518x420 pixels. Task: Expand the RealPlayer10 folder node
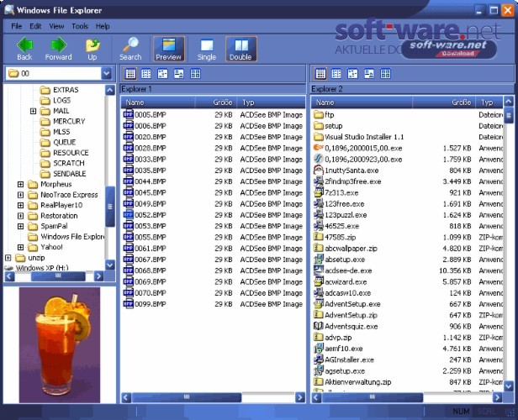pos(20,205)
